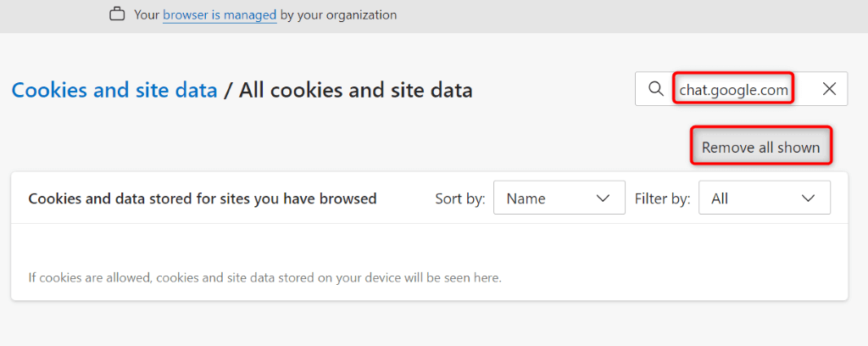Click the Sort by dropdown chevron arrow
Screen dimensions: 868x346
coord(604,198)
